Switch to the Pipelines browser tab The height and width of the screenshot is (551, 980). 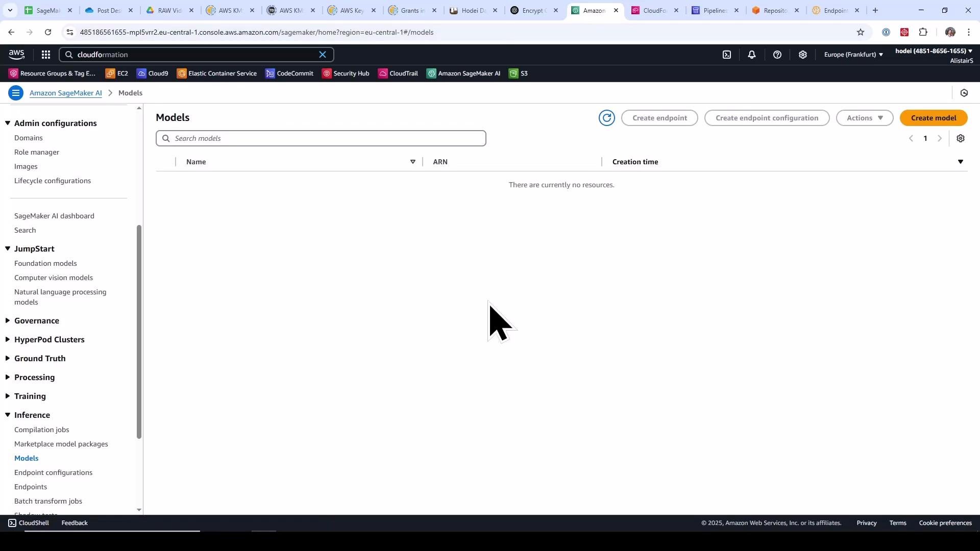coord(716,10)
